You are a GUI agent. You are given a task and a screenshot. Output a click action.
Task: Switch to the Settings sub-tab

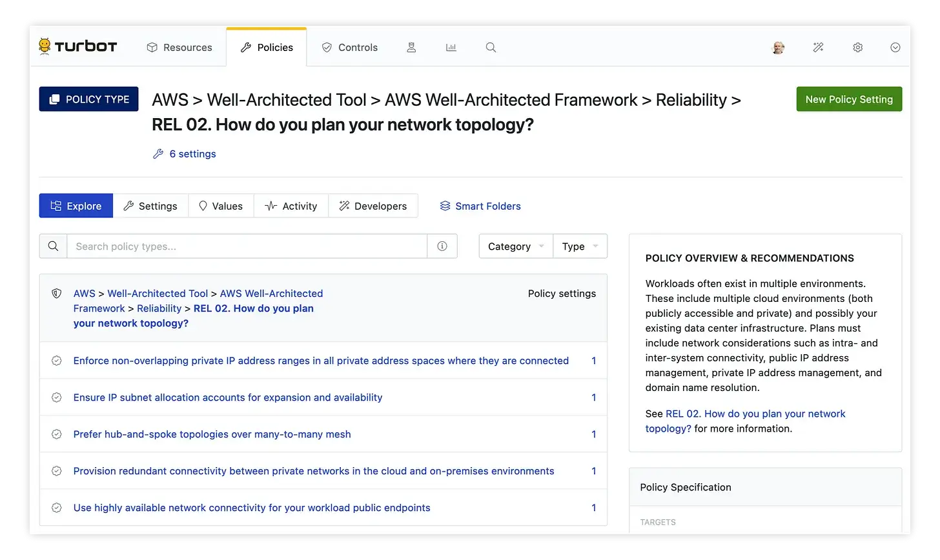(x=150, y=206)
